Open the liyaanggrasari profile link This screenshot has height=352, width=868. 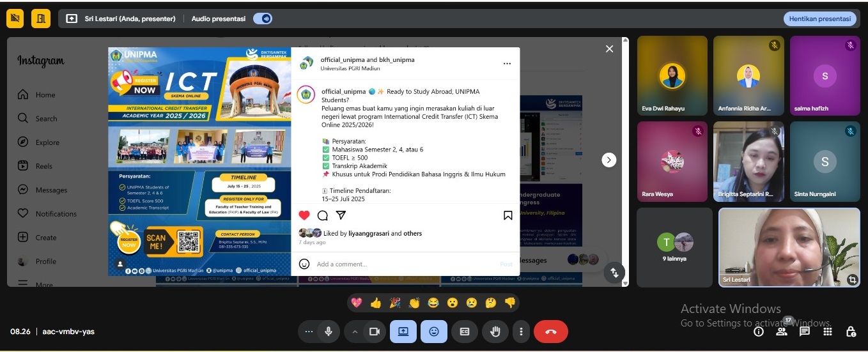pos(369,234)
